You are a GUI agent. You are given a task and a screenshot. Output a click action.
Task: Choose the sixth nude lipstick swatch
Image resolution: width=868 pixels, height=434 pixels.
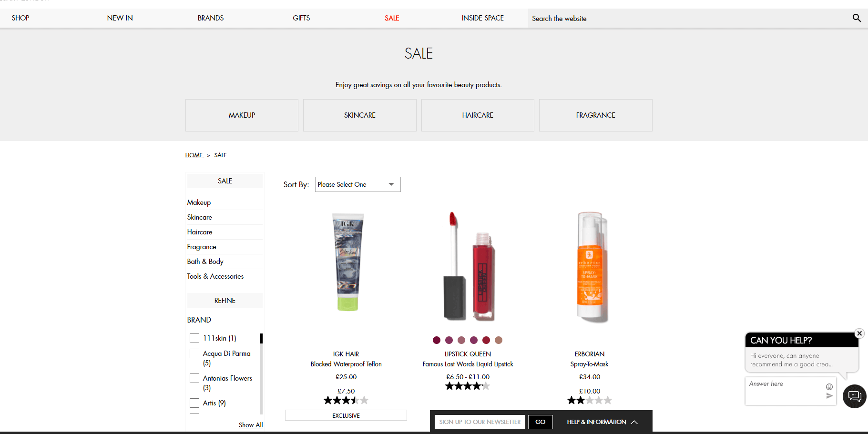pos(499,340)
